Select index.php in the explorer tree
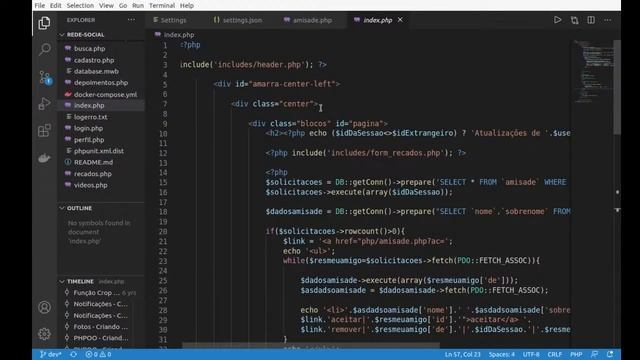 pyautogui.click(x=100, y=105)
